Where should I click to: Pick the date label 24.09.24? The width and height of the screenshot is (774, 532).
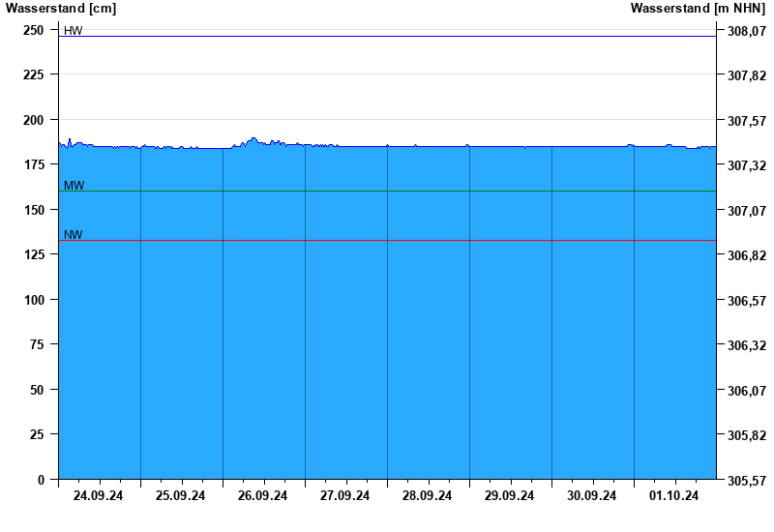coord(99,496)
